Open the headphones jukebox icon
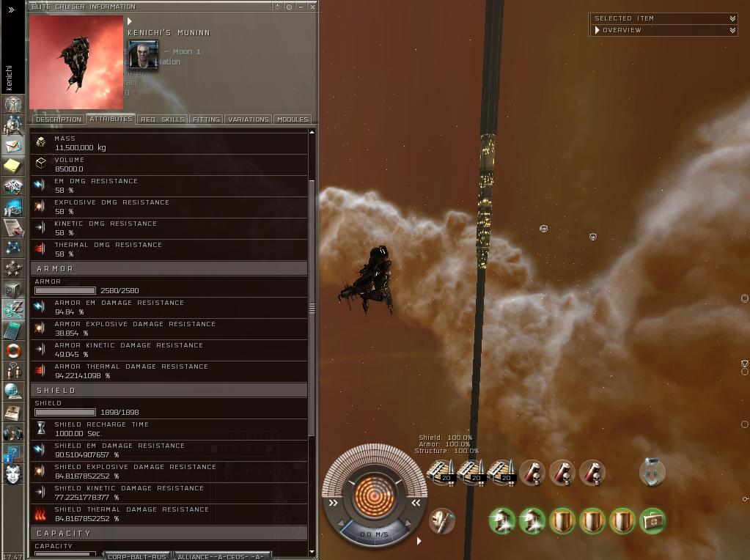The height and width of the screenshot is (560, 750). pos(13,433)
